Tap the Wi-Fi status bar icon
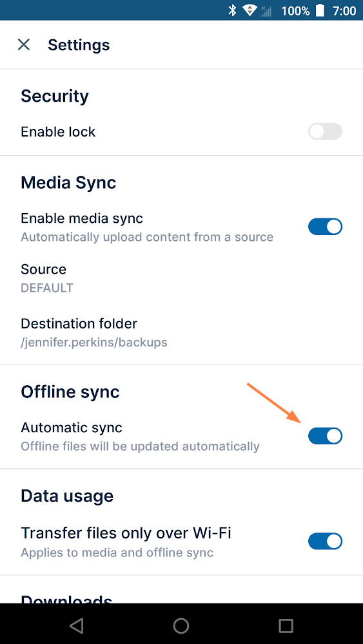The width and height of the screenshot is (363, 644). point(250,10)
